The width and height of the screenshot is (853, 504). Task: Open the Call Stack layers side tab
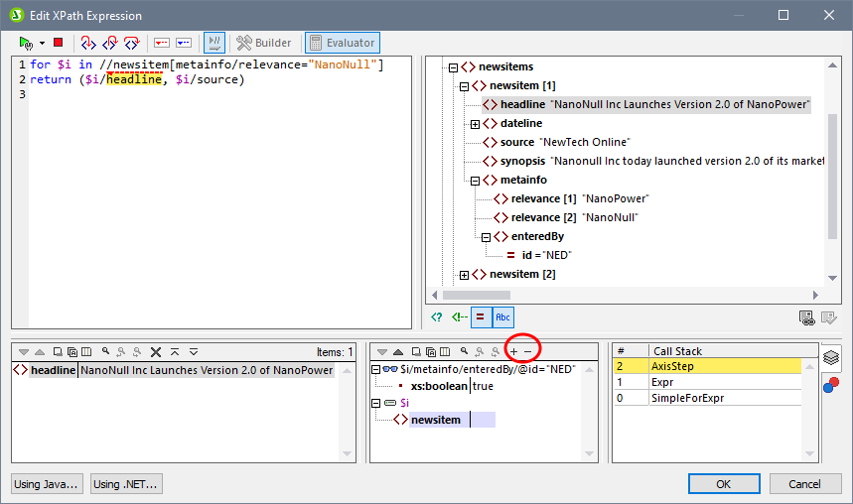(830, 357)
